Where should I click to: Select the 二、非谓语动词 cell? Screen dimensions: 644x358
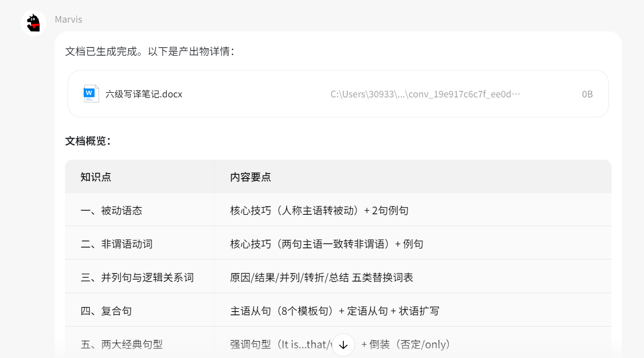[x=140, y=243]
